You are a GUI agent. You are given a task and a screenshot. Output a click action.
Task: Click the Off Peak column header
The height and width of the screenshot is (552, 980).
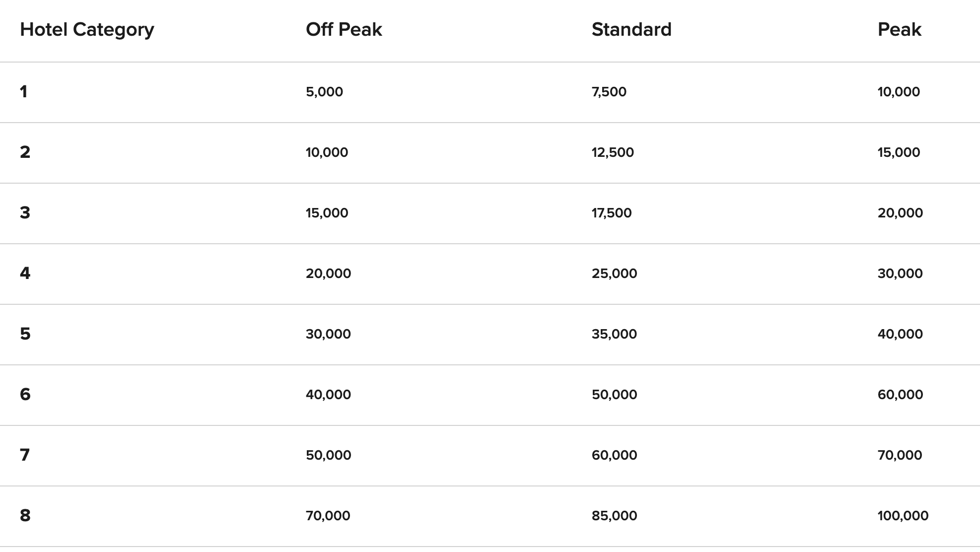344,30
